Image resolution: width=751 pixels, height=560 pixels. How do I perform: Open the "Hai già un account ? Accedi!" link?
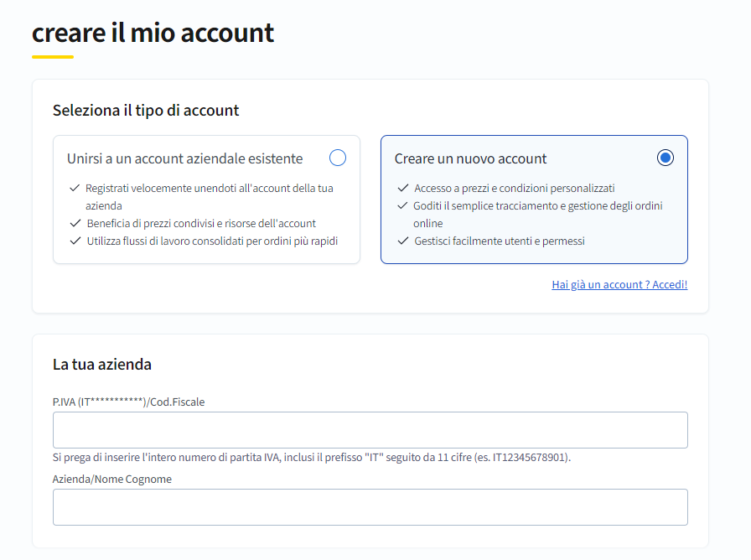(619, 284)
